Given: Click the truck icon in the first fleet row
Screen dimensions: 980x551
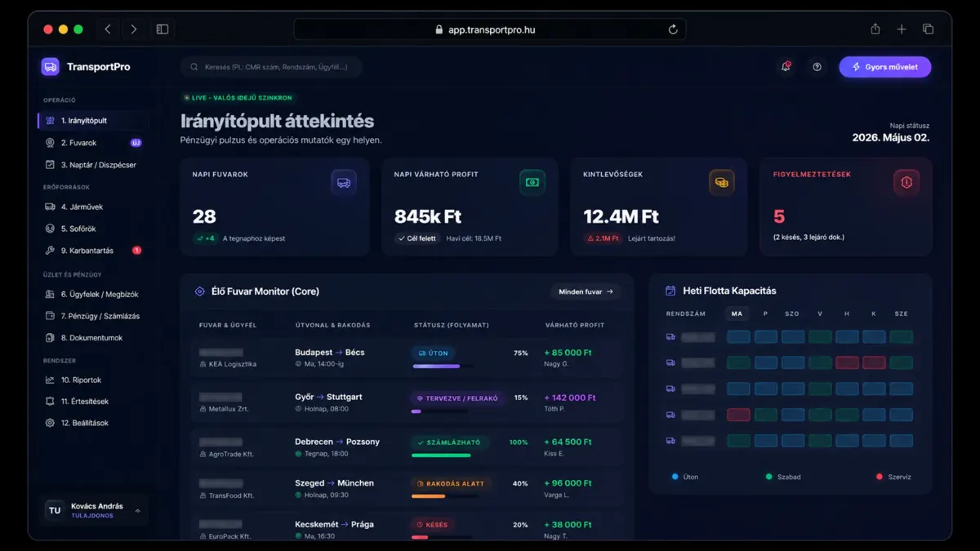Looking at the screenshot, I should tap(670, 336).
